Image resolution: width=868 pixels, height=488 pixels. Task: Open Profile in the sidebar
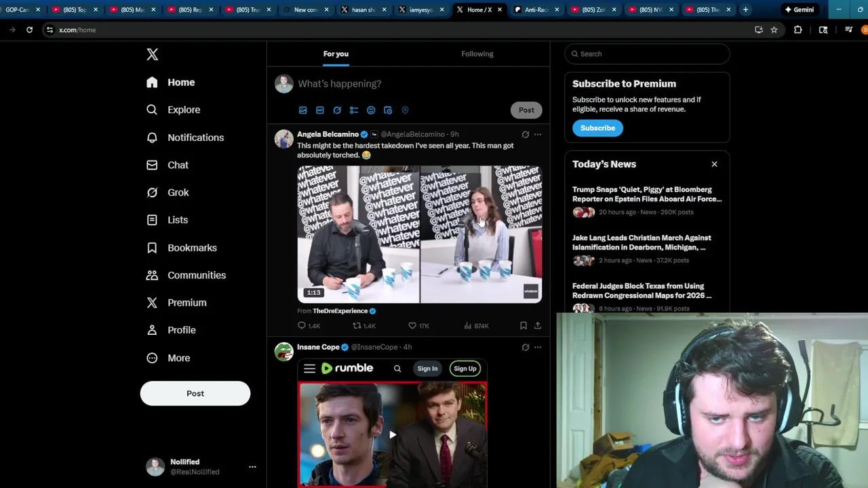click(x=172, y=330)
